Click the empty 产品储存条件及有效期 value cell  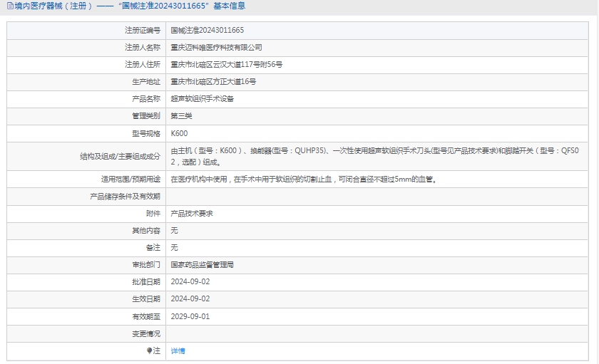click(378, 197)
